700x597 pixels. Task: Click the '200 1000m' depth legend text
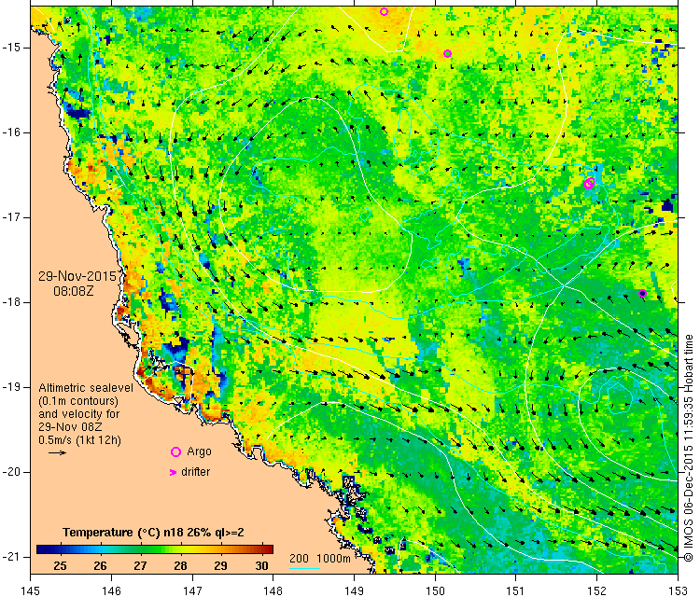(319, 558)
